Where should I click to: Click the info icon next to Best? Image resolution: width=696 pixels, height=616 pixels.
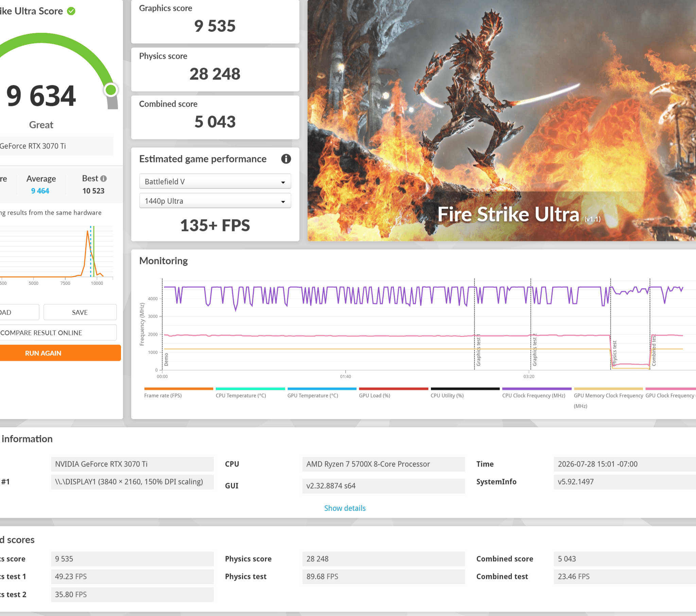pos(104,178)
